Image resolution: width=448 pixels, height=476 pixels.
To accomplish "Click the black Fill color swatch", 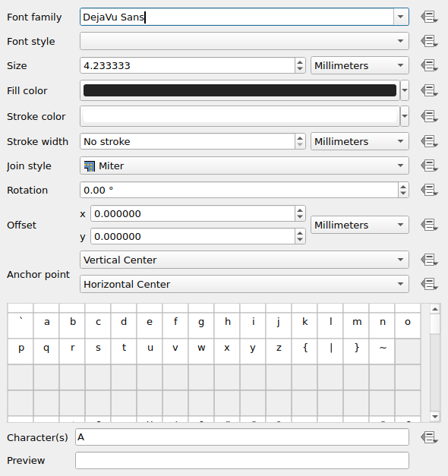I will tap(240, 90).
